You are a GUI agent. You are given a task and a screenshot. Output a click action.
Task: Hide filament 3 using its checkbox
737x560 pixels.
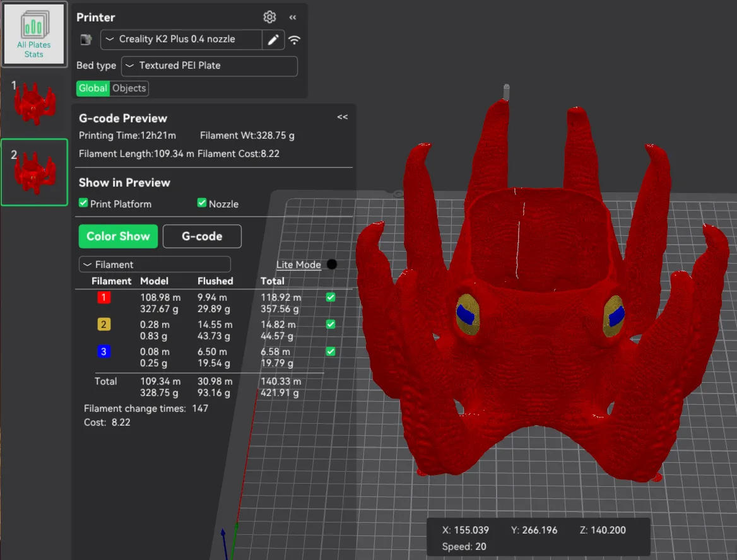(x=331, y=351)
